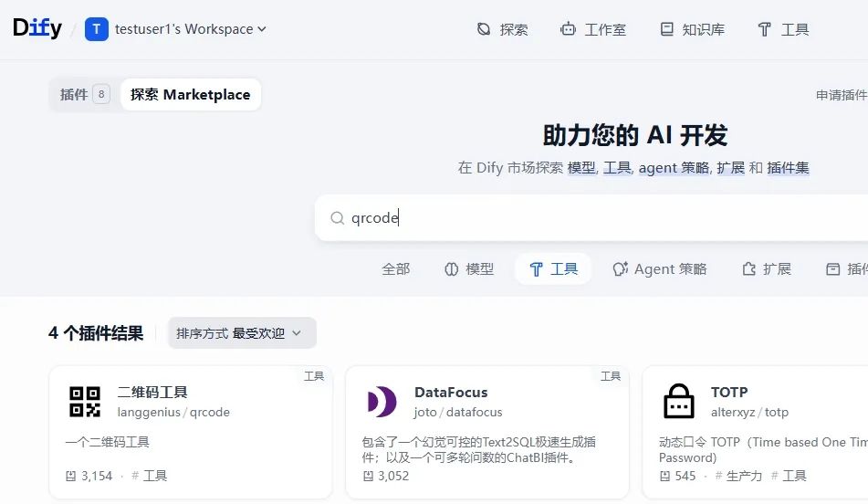Screen dimensions: 868x504
Task: Filter by 模型 category
Action: pos(469,269)
